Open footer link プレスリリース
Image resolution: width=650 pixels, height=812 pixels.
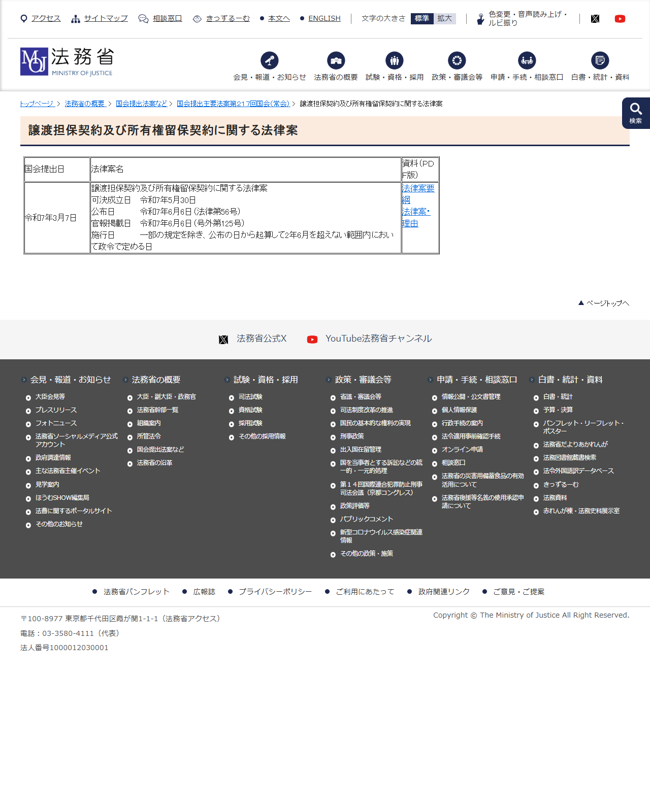(56, 410)
